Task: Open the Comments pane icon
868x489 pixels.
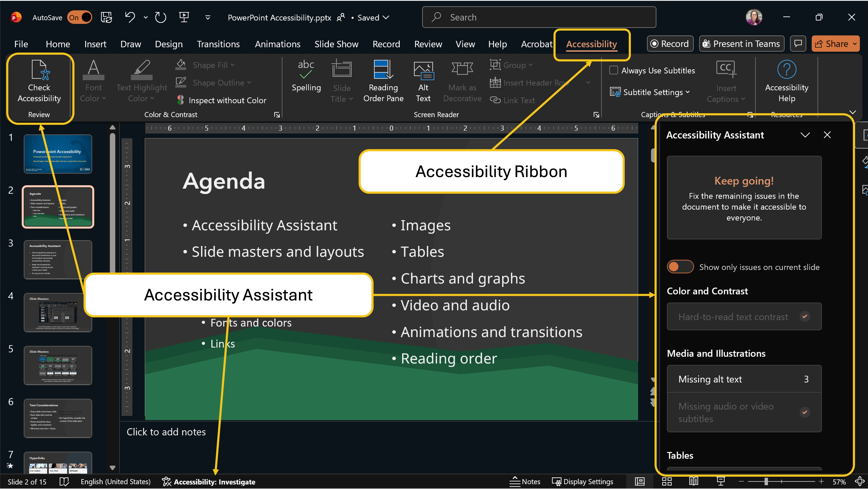Action: (798, 44)
